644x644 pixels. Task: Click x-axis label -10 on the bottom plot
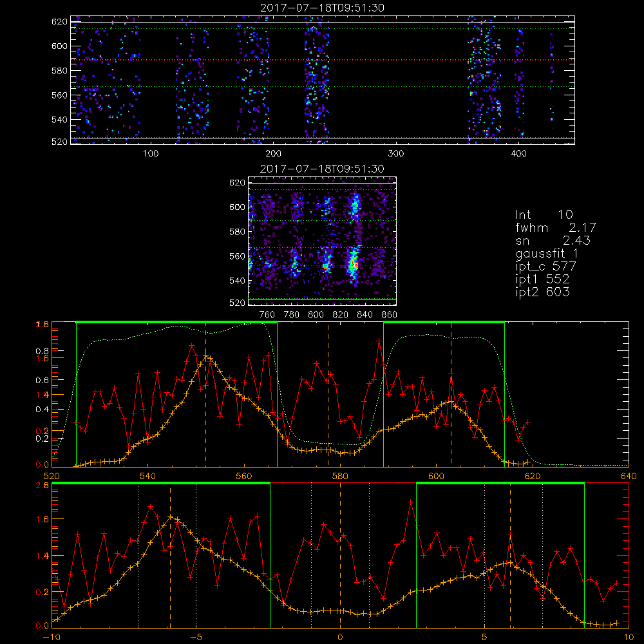[x=52, y=637]
